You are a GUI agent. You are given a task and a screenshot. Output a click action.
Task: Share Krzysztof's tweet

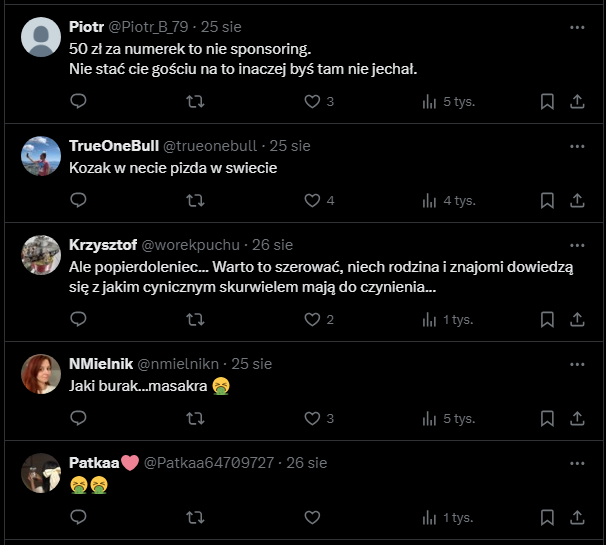point(577,319)
